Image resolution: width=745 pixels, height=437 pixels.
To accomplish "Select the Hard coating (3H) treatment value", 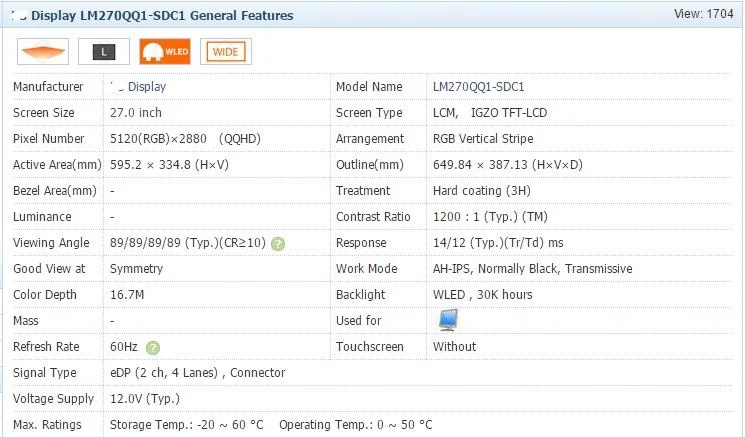I will pos(482,190).
